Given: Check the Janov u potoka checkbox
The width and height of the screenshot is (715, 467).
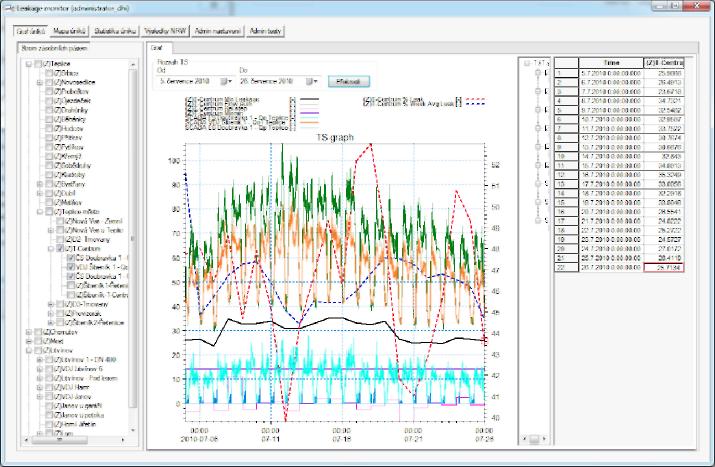Looking at the screenshot, I should point(49,415).
